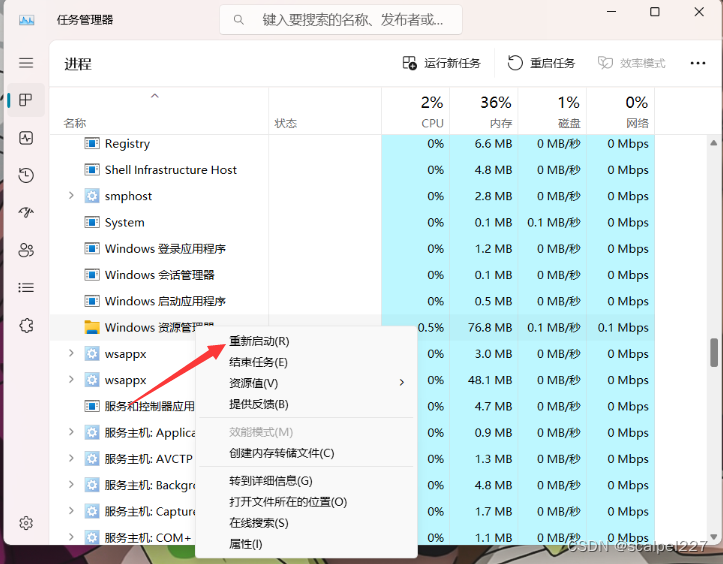
Task: Open the Services puzzle sidebar icon
Action: tap(26, 326)
